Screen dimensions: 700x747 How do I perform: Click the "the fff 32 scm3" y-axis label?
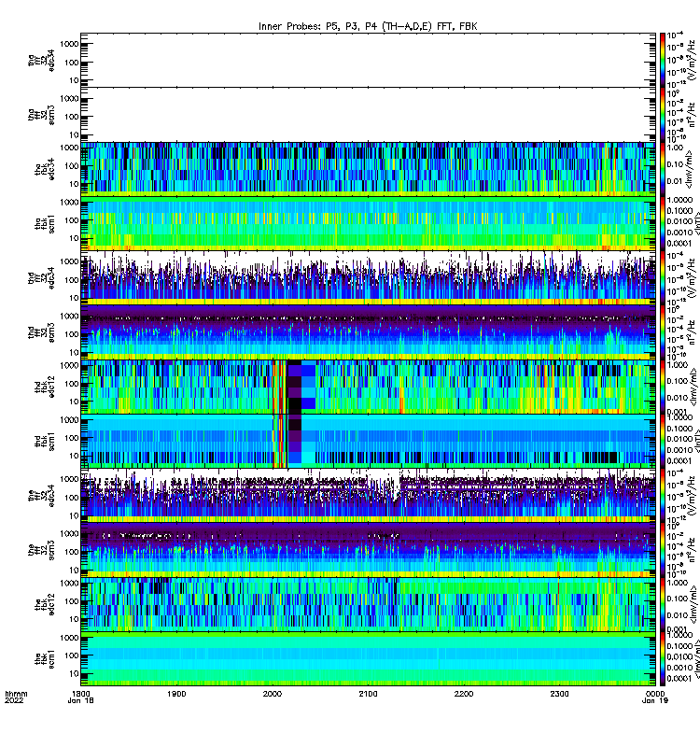point(41,550)
